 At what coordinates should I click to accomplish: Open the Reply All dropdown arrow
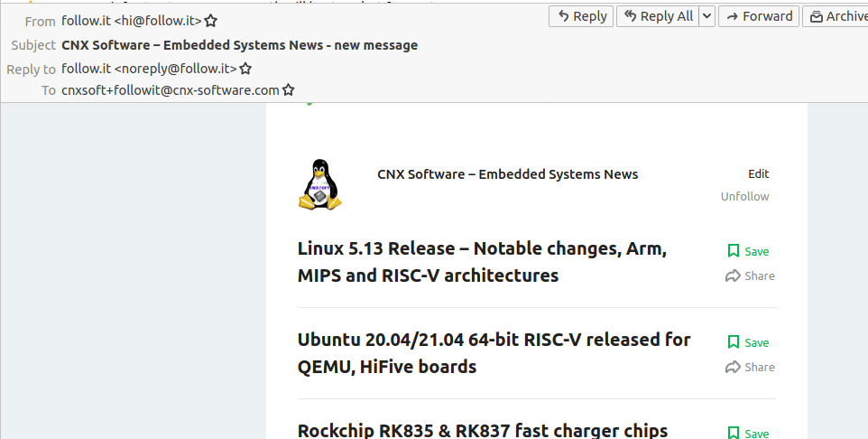(706, 16)
